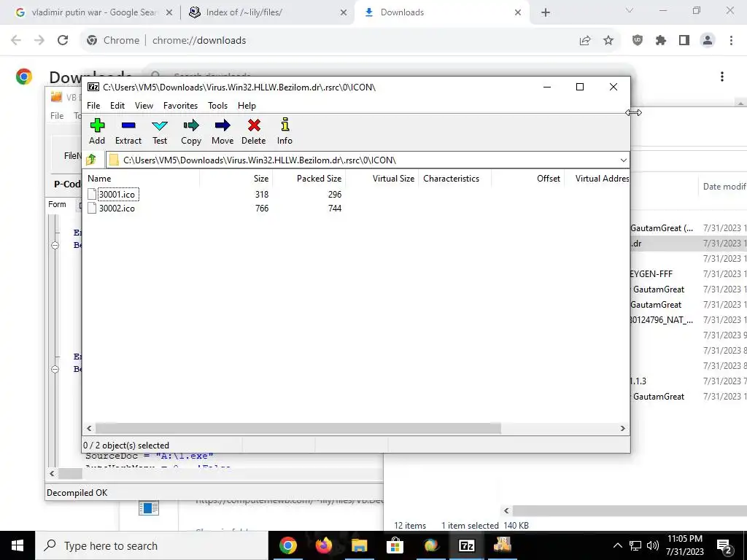Image resolution: width=747 pixels, height=560 pixels.
Task: Expand the 7-Zip address path dropdown
Action: coord(623,160)
